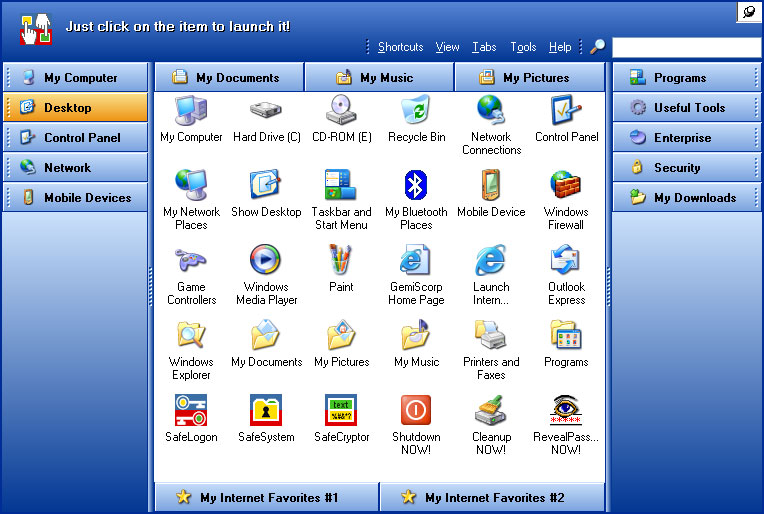Launch the SafeLogon icon

point(191,410)
